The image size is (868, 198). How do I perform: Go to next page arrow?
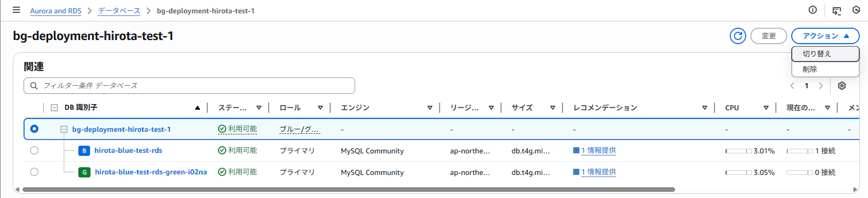tap(821, 86)
